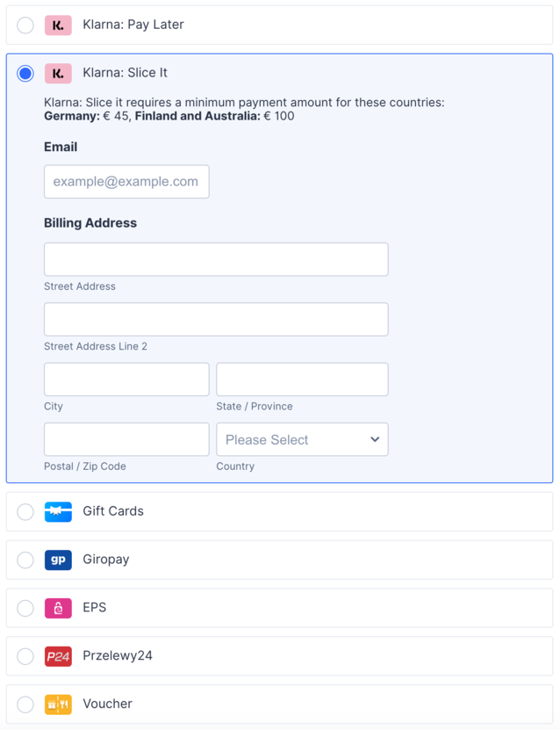Click the Klarna Pay Later logo icon
The image size is (560, 730).
[x=58, y=25]
